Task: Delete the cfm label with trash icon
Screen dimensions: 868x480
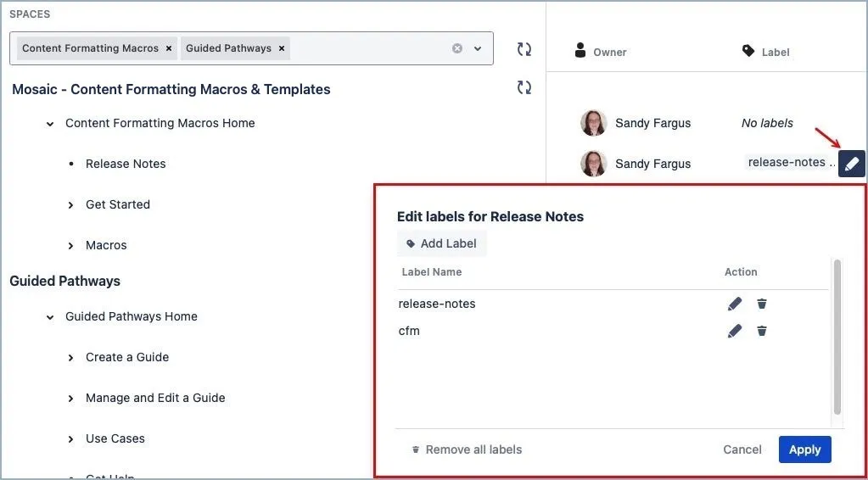Action: (x=762, y=332)
